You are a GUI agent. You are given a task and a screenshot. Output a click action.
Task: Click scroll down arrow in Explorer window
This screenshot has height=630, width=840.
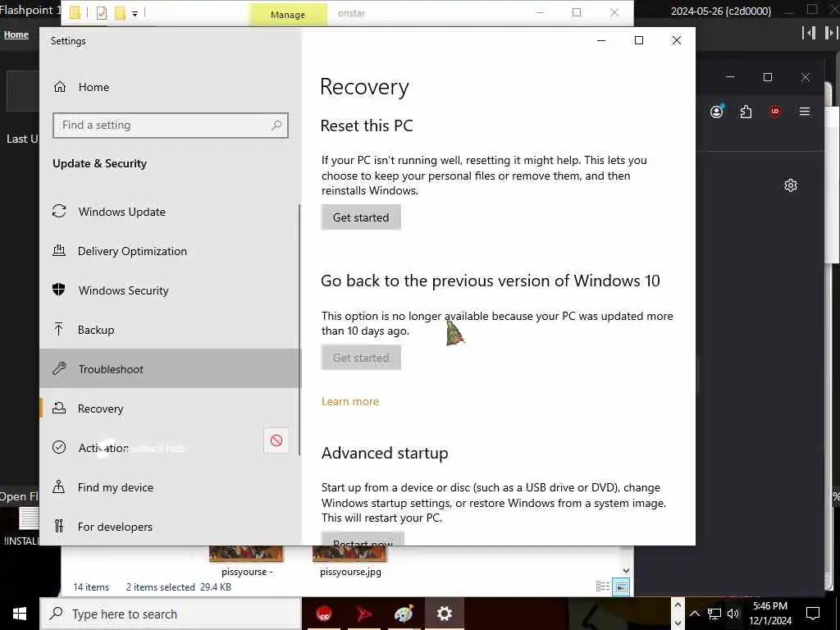click(626, 571)
